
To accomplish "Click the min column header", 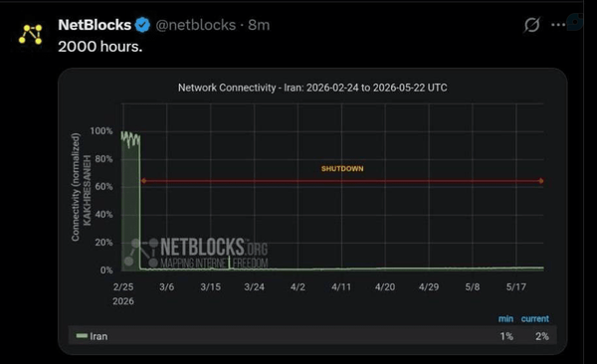I will pos(505,318).
